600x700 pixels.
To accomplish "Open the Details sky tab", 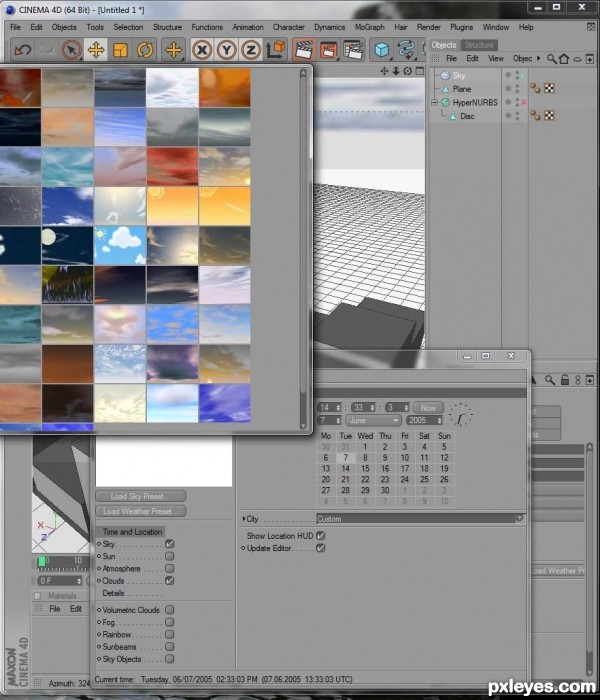I will (x=113, y=593).
